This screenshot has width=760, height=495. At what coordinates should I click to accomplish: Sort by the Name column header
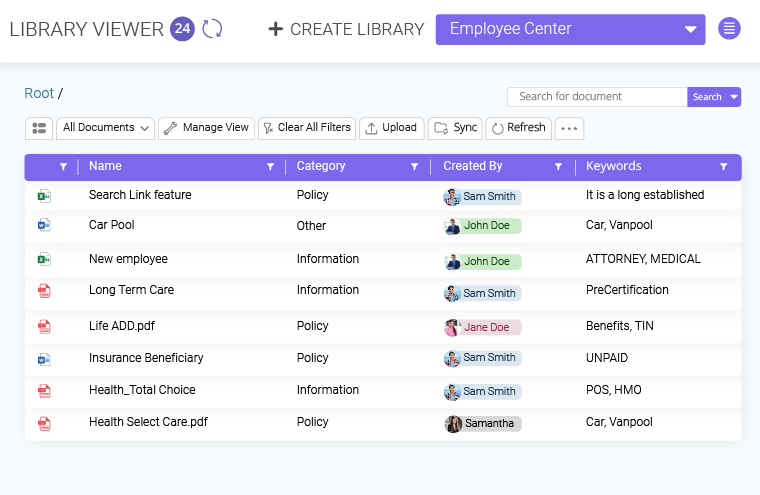pos(105,166)
